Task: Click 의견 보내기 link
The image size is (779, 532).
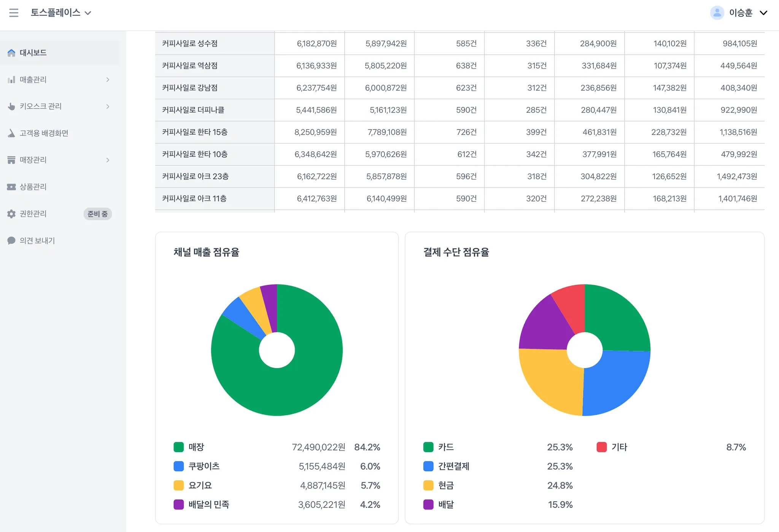Action: pyautogui.click(x=37, y=240)
